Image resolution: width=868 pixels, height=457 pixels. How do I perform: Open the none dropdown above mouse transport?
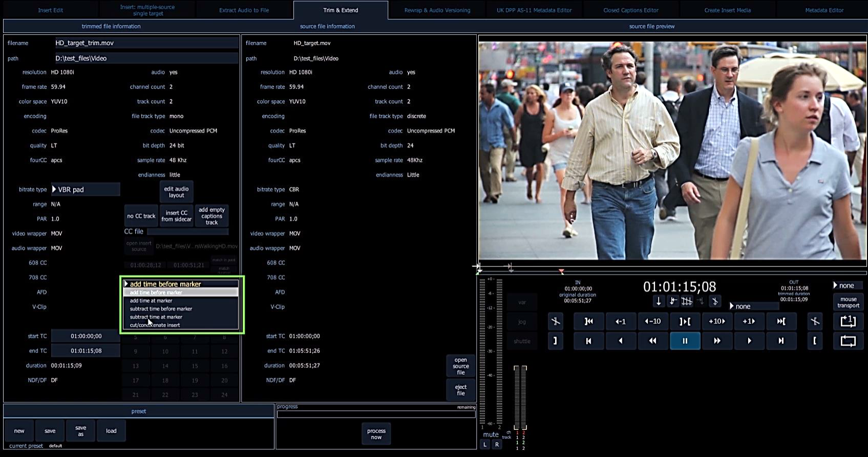(848, 285)
